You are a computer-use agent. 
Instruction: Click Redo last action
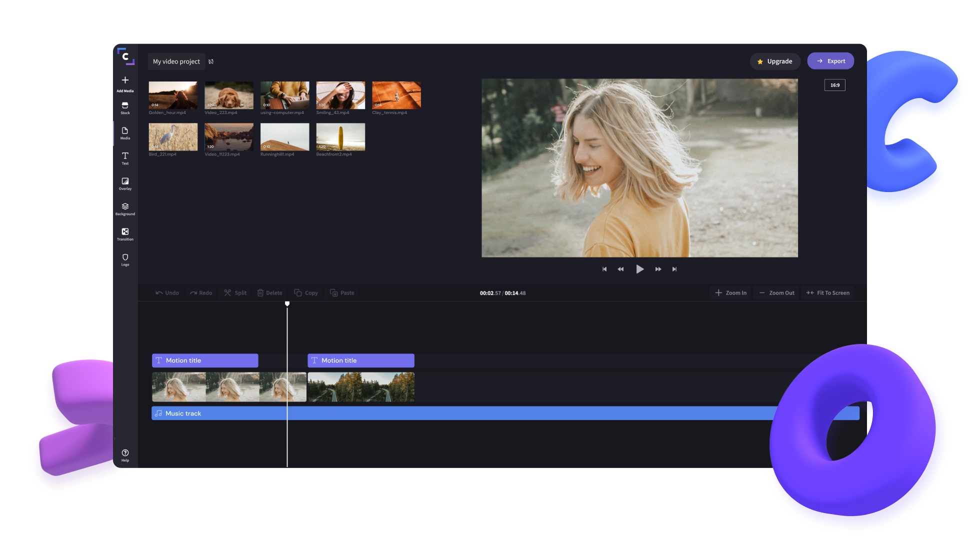[x=200, y=292]
